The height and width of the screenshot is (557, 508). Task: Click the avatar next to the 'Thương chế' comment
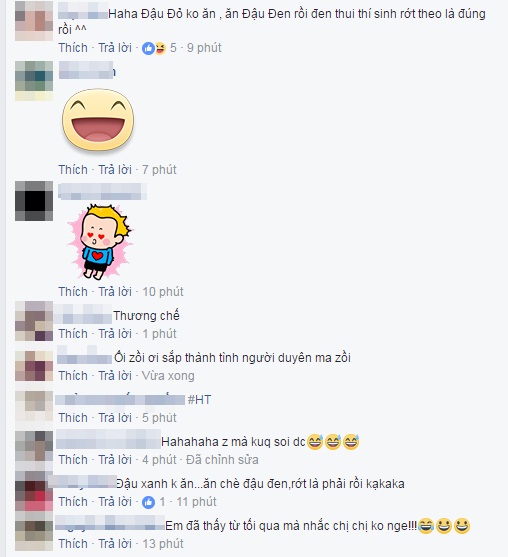[x=34, y=321]
